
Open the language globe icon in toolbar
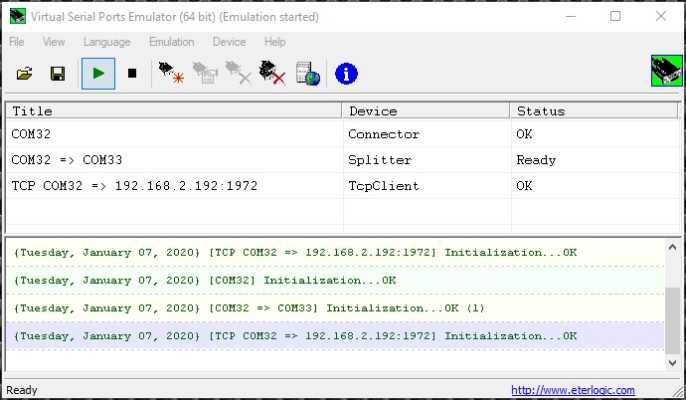point(308,74)
